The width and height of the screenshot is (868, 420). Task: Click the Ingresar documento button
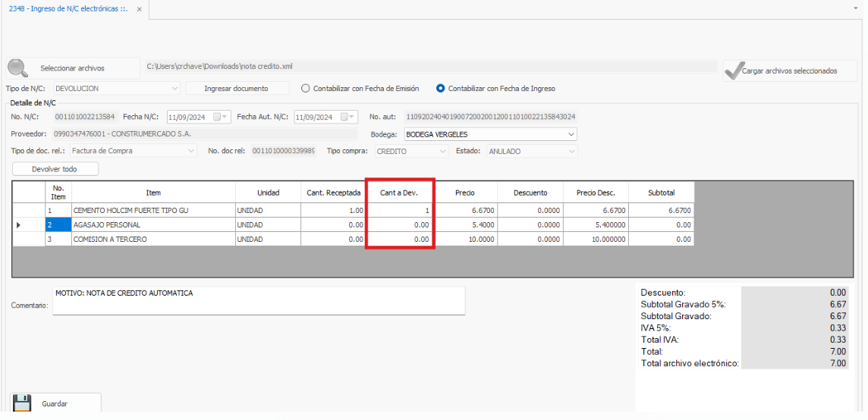pyautogui.click(x=237, y=89)
